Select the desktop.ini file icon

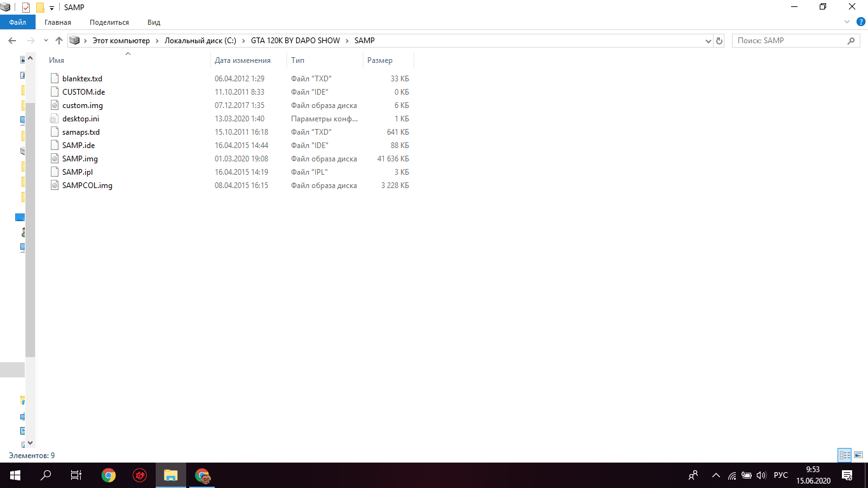[x=54, y=119]
